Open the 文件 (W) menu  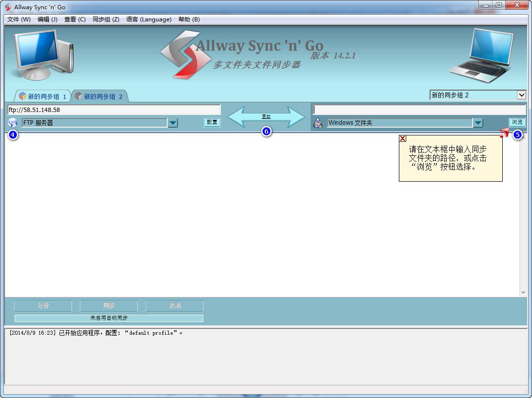click(x=19, y=19)
